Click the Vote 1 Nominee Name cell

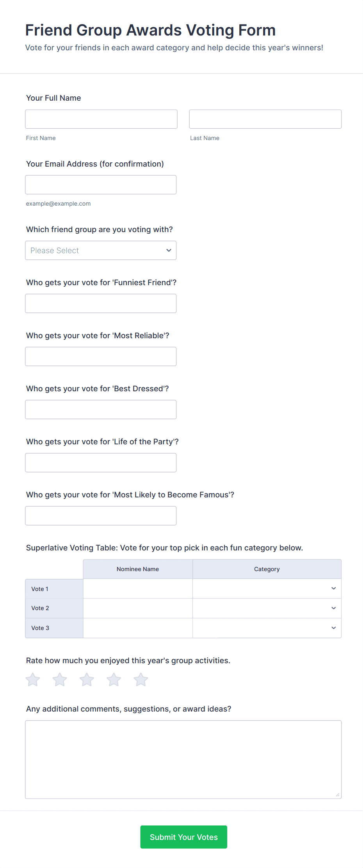coord(138,589)
